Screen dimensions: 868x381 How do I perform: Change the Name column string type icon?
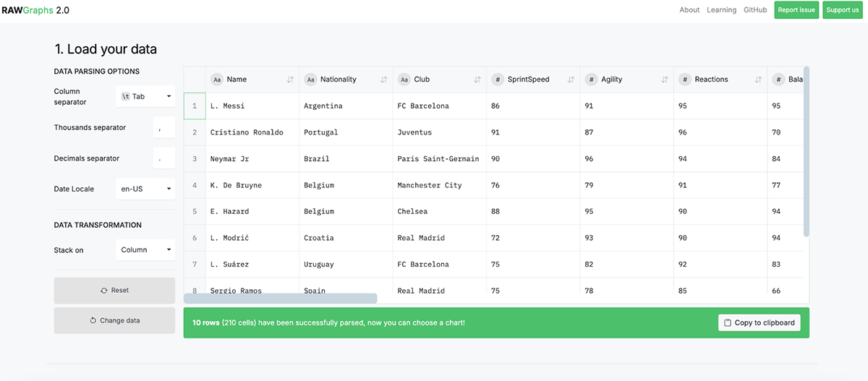[x=216, y=80]
